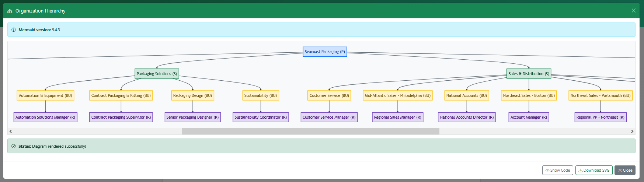Click the Organization Hierarchy sitemap icon
The image size is (644, 182).
[10, 11]
